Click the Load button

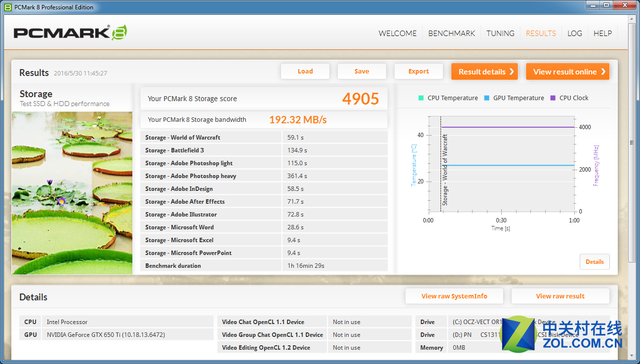pos(305,71)
